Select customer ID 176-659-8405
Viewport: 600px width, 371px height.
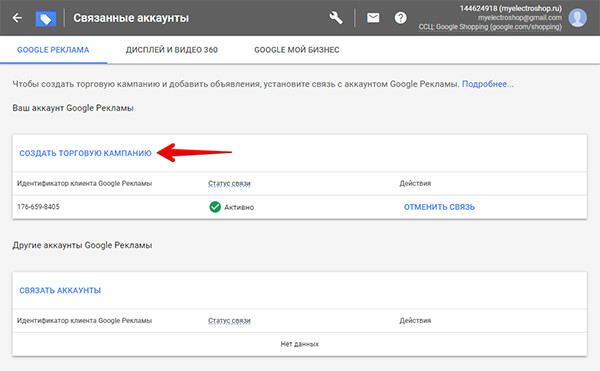point(38,207)
